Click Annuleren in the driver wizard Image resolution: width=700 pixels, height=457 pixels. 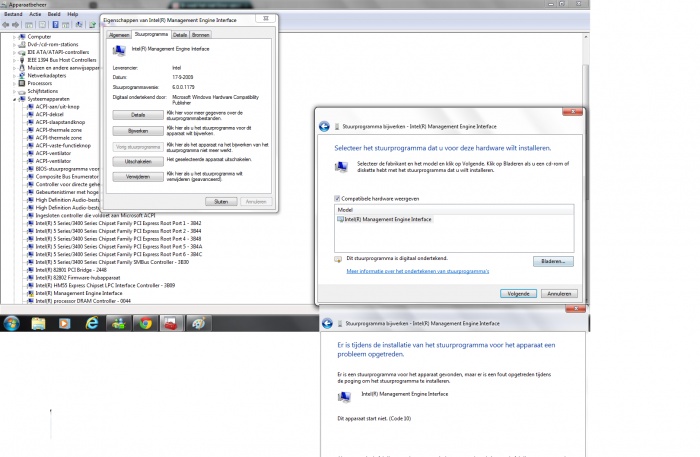559,294
